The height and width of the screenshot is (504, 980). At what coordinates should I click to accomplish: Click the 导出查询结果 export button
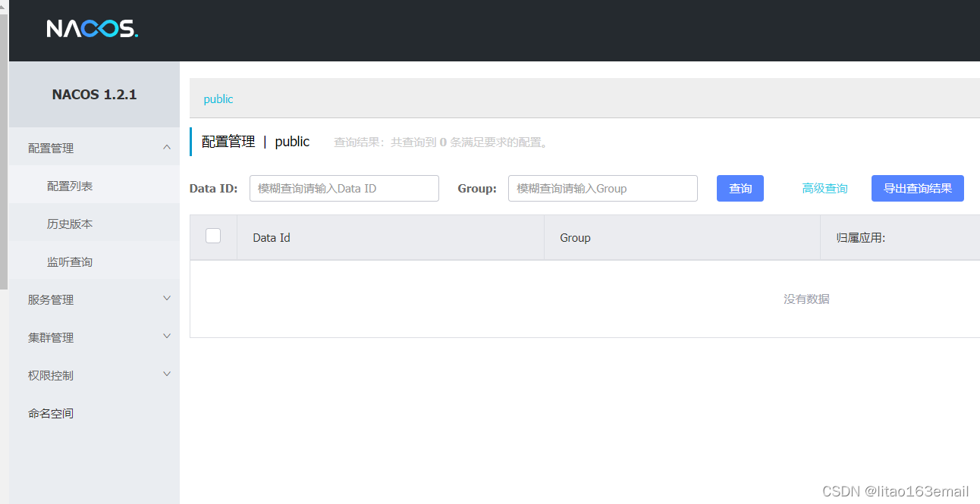click(917, 188)
